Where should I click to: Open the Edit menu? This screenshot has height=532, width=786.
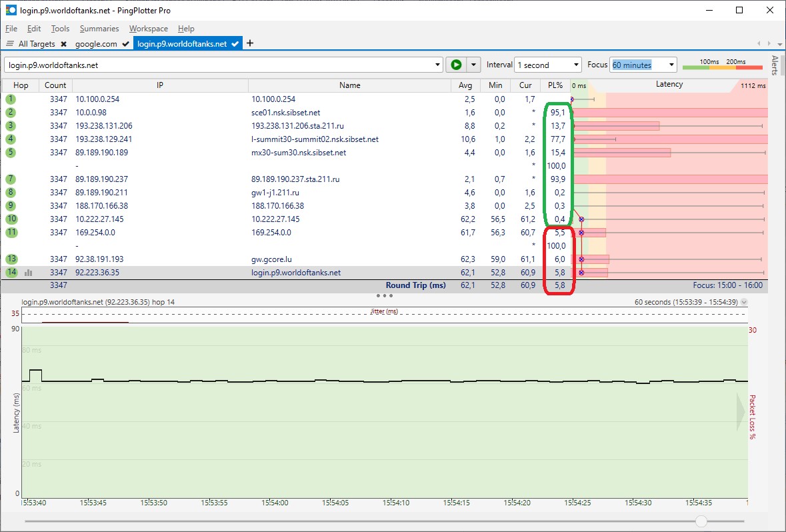[x=34, y=29]
